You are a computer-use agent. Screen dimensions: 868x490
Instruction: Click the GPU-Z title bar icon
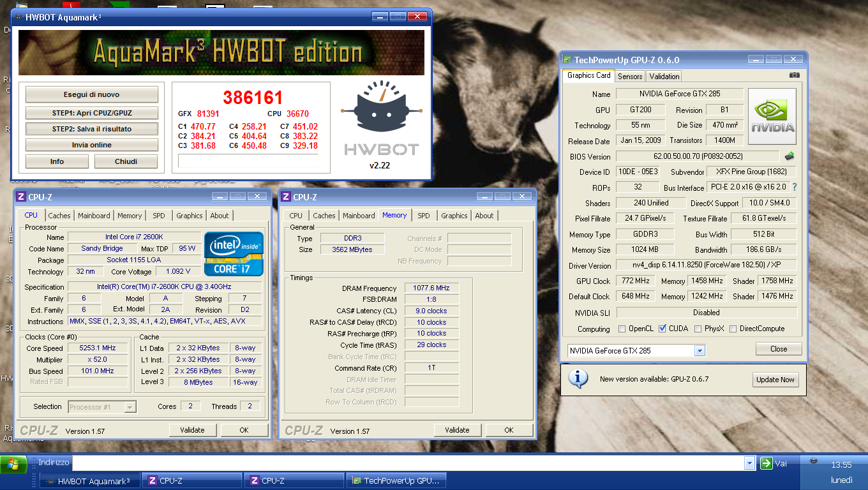(x=567, y=60)
